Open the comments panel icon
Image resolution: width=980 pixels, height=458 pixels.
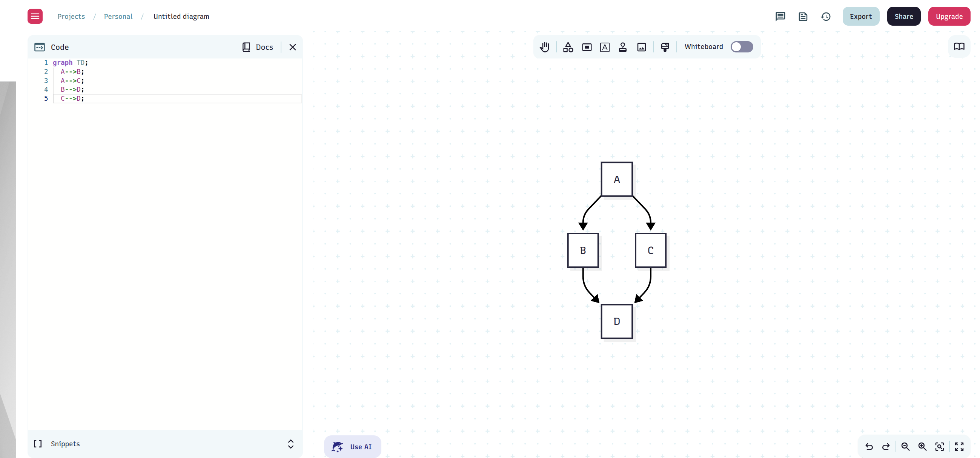click(x=780, y=16)
